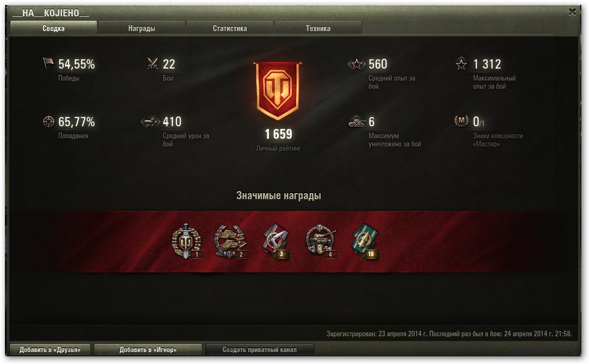This screenshot has height=364, width=589.
Task: Click the average damage per battle icon
Action: 151,121
